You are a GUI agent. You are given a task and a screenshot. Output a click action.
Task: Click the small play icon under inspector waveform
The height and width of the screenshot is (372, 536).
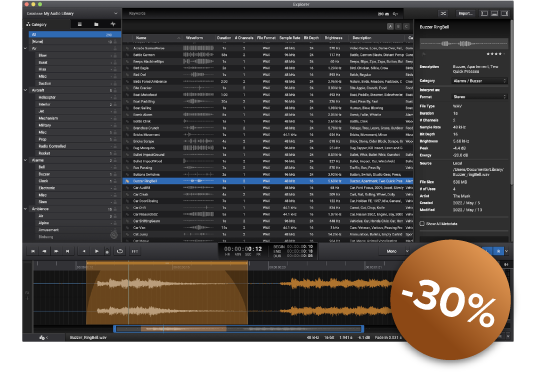(424, 54)
